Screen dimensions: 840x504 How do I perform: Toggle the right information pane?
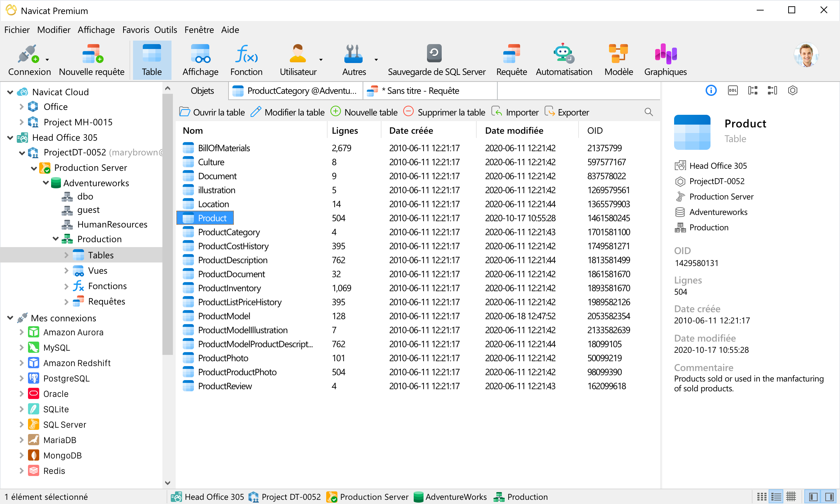[x=829, y=497]
